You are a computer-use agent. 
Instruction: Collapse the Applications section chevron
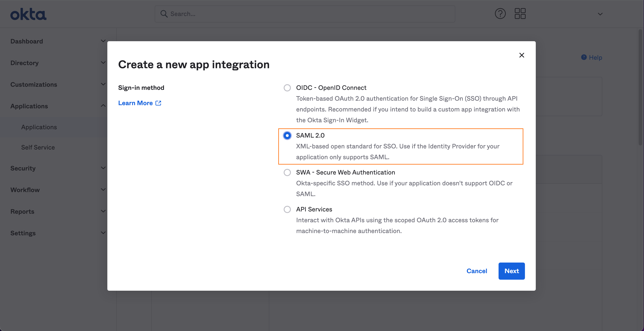pos(103,106)
